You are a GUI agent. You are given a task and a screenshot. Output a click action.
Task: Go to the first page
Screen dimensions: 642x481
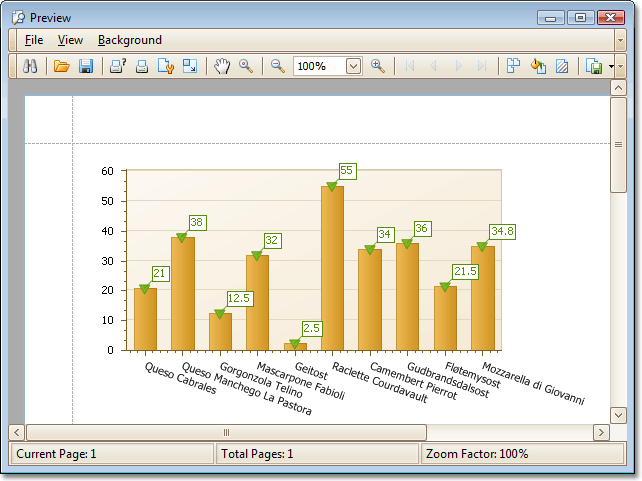coord(409,66)
